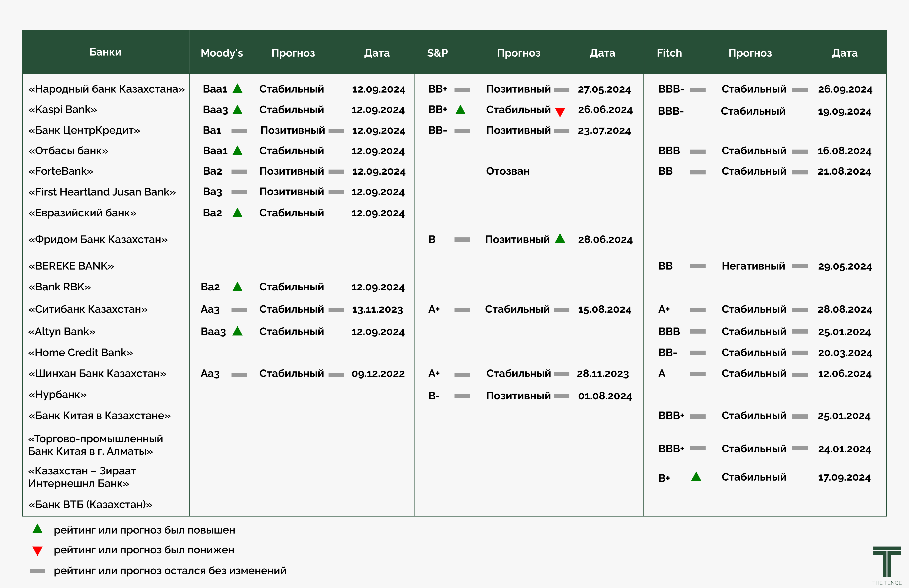Click the gray dash next to Ситибанк Aa3 rating
The height and width of the screenshot is (588, 909).
[239, 310]
